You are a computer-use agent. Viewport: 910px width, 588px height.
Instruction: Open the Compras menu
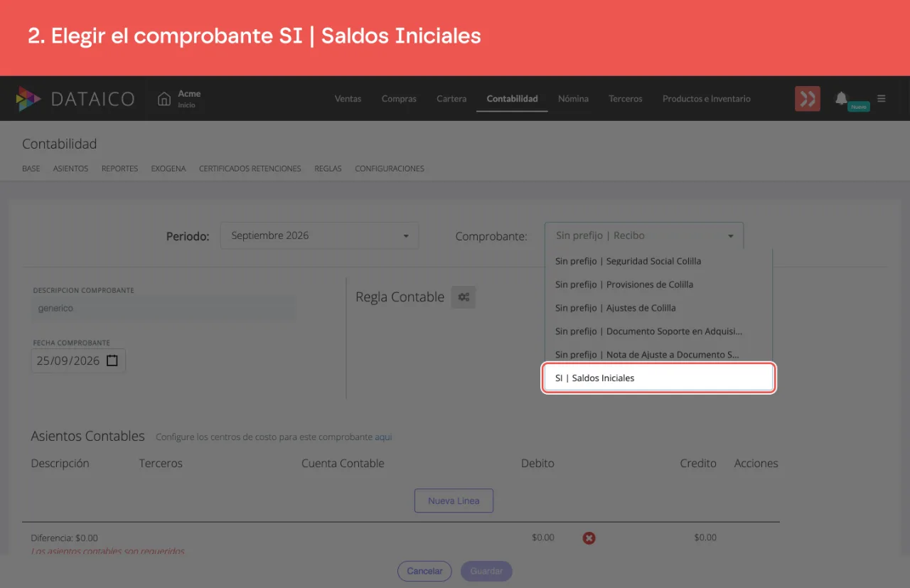pos(399,99)
